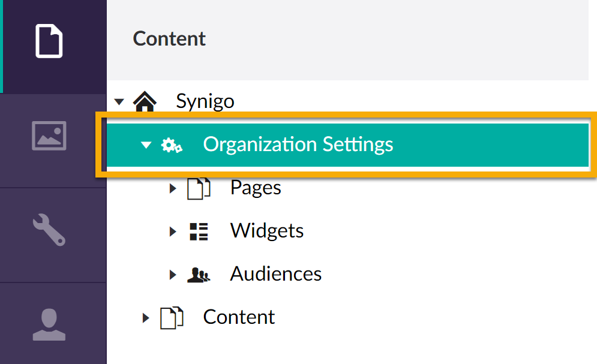Collapse the Organization Settings node
The width and height of the screenshot is (597, 364).
146,145
